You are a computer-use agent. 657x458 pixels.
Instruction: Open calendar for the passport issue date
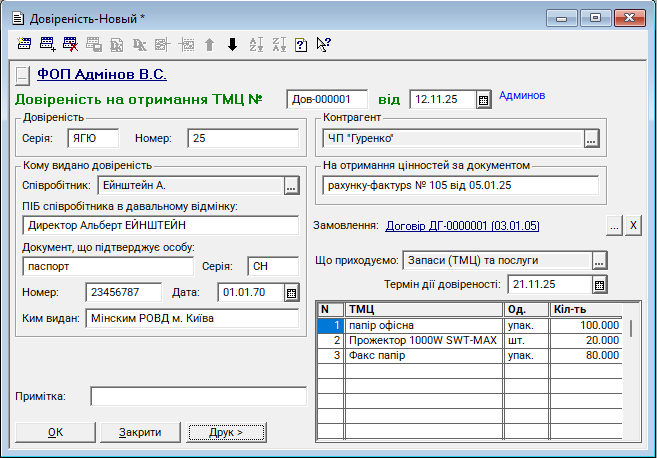291,293
